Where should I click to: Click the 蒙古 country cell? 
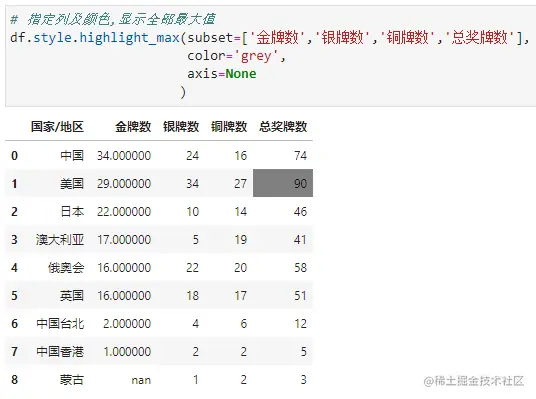point(72,380)
